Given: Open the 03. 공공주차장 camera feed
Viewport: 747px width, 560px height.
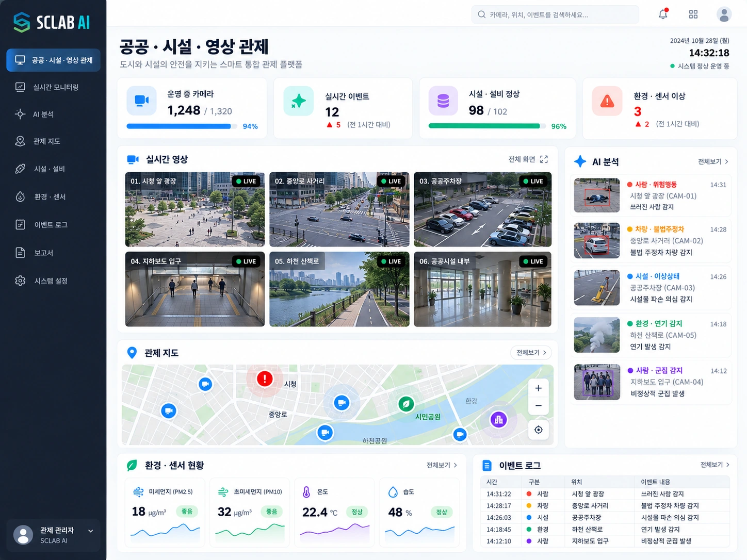Looking at the screenshot, I should [x=483, y=209].
